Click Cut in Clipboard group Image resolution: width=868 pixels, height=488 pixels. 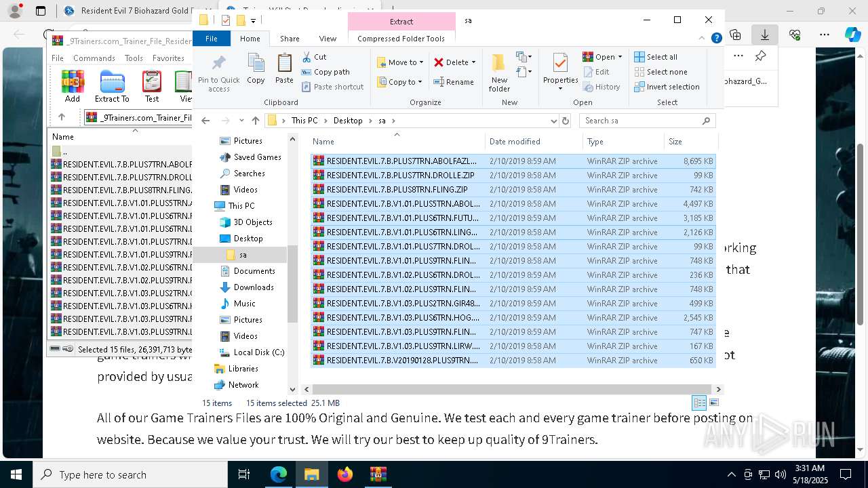click(x=314, y=57)
